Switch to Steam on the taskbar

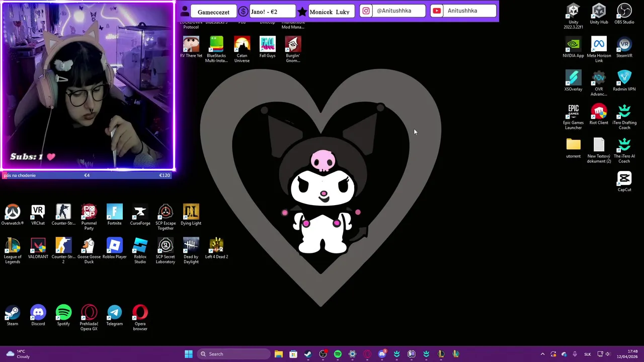(x=308, y=354)
